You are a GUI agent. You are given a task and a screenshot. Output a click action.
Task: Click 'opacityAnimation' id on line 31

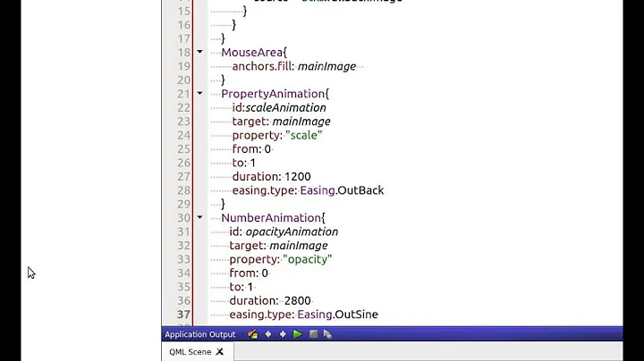click(x=292, y=231)
